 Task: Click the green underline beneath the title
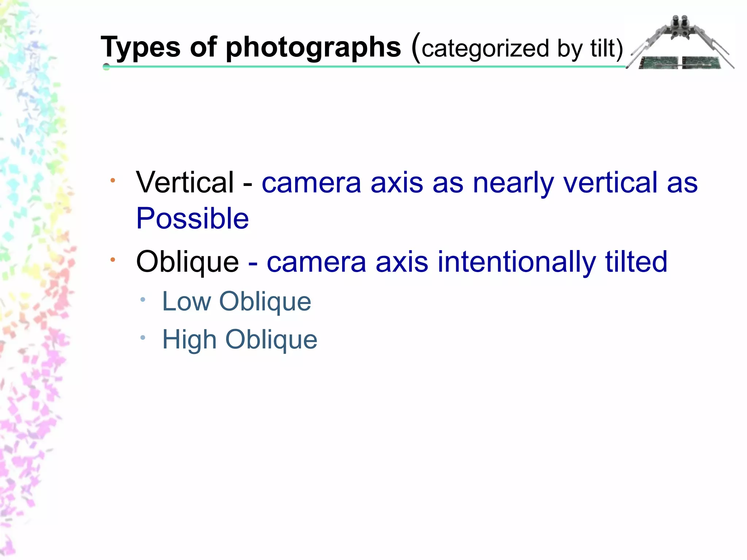click(x=365, y=67)
